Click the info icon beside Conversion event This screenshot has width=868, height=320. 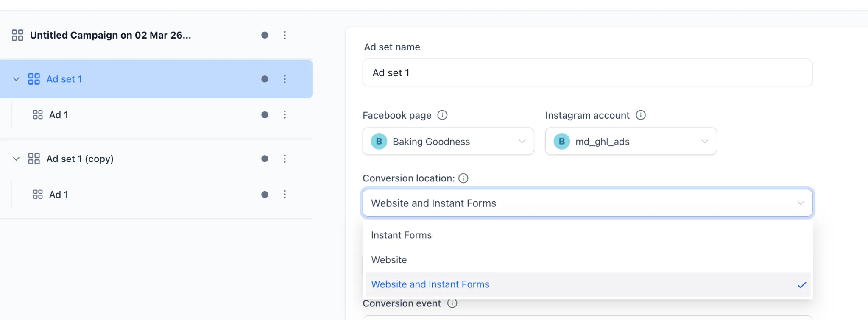tap(452, 303)
